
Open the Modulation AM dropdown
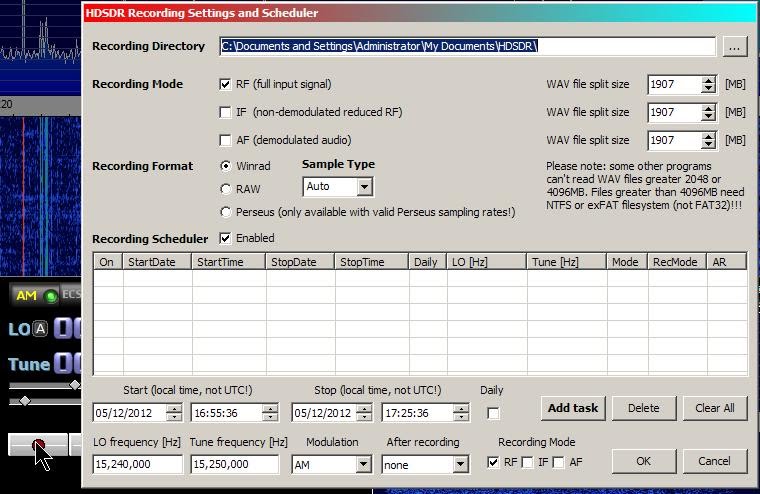tap(363, 465)
